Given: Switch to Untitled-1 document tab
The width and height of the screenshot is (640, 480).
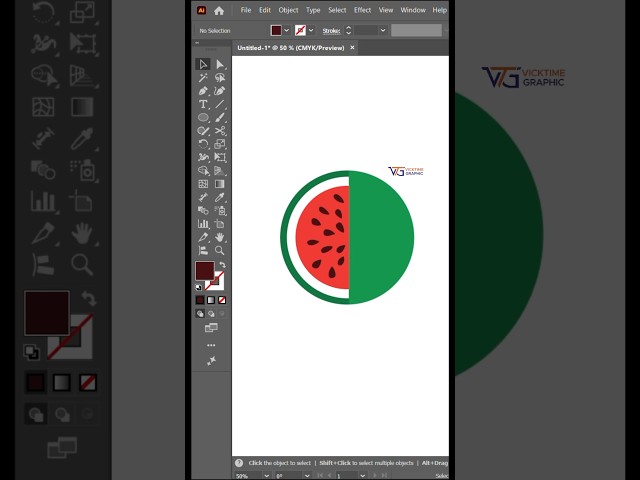Looking at the screenshot, I should (291, 48).
